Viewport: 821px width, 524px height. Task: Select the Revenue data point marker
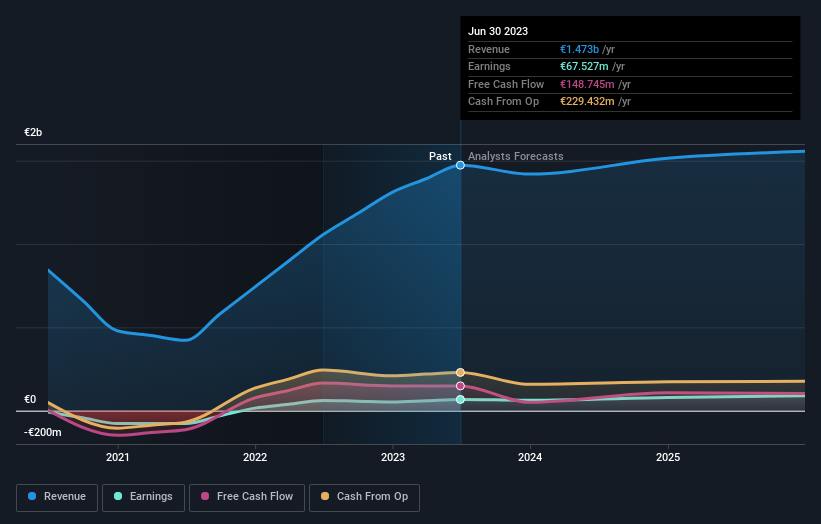pos(460,165)
